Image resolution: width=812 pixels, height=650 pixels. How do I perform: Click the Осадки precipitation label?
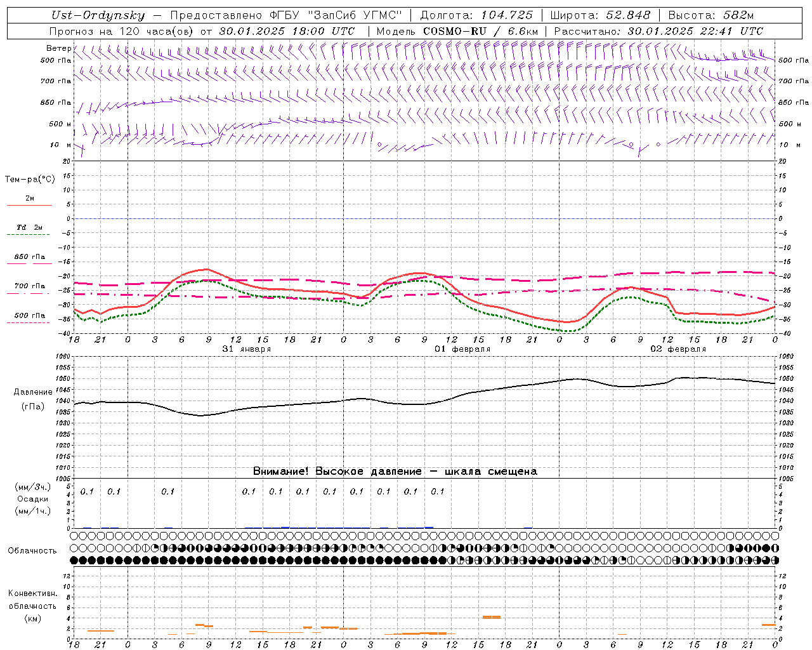pyautogui.click(x=32, y=499)
